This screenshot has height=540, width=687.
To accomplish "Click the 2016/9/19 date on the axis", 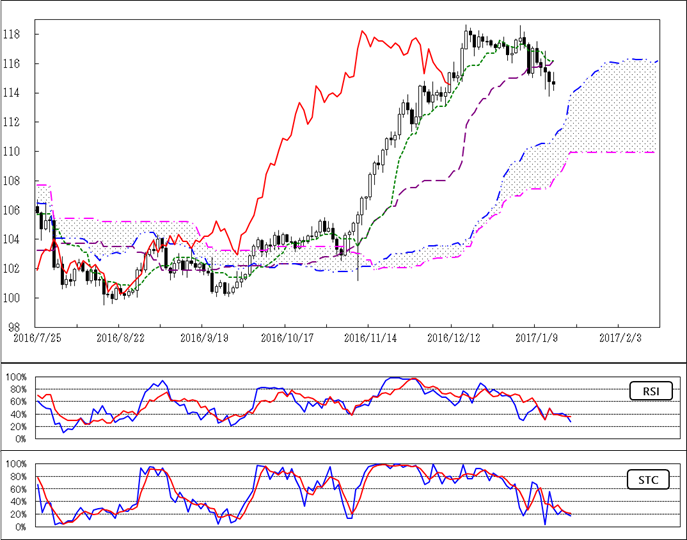I will point(203,339).
